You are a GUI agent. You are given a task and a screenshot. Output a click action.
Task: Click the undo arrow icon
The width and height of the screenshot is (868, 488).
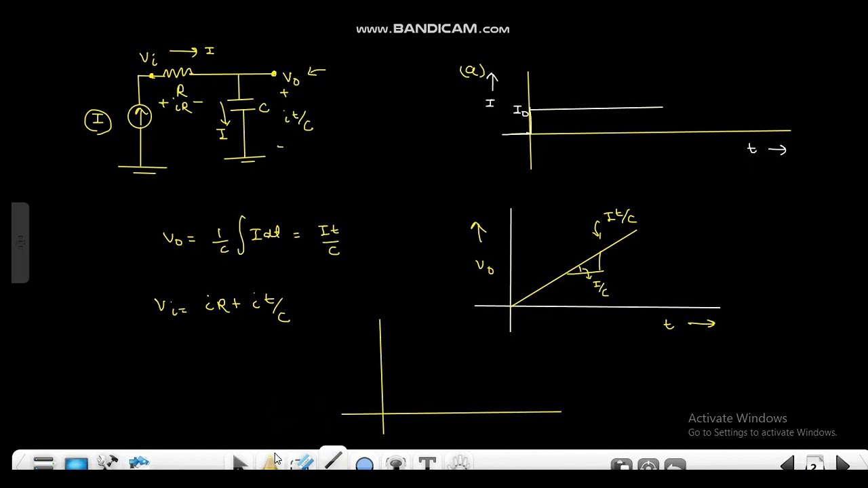[x=675, y=465]
